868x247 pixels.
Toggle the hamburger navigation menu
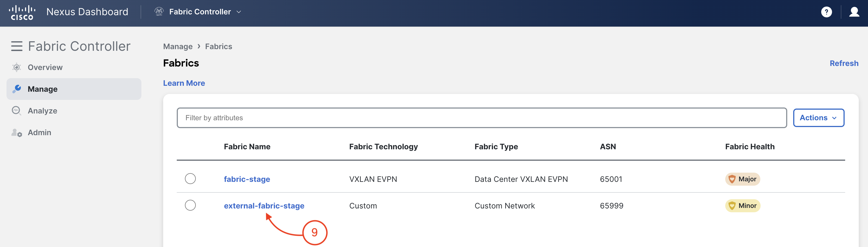point(17,46)
